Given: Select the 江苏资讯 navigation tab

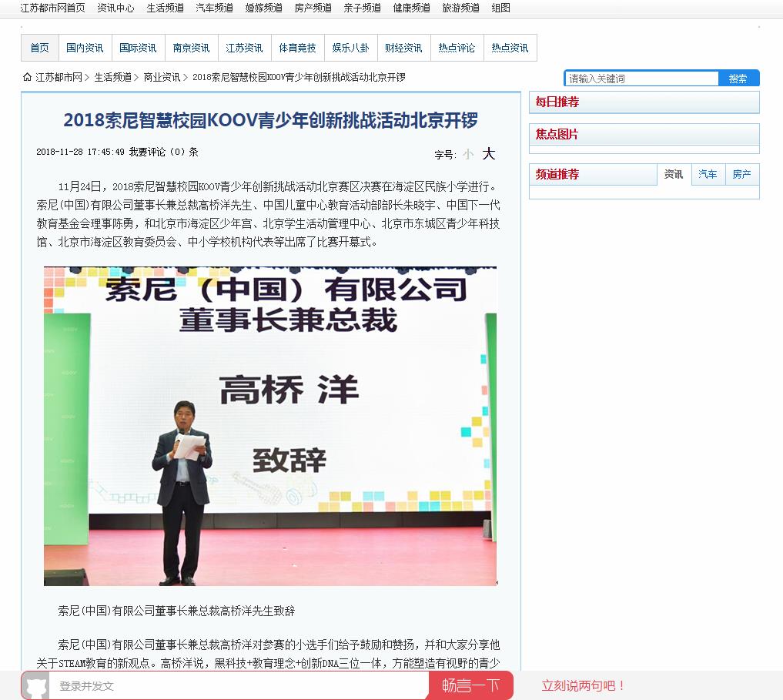Looking at the screenshot, I should click(245, 48).
